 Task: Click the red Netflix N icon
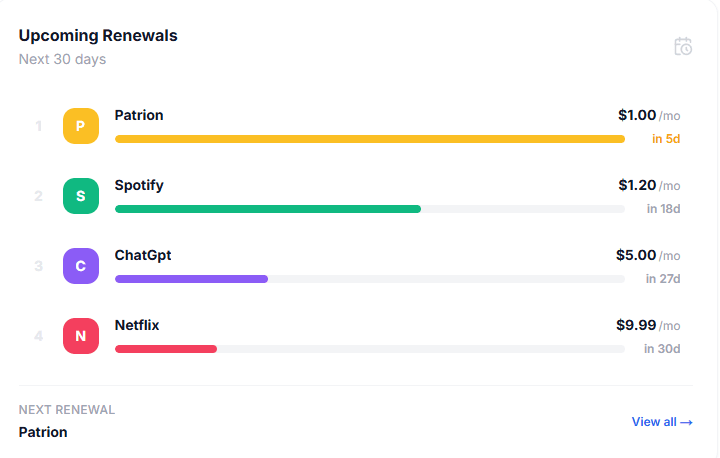point(81,336)
